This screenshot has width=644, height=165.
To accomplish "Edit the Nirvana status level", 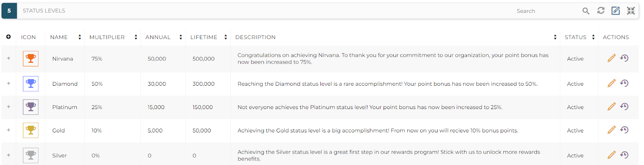I will tap(611, 58).
